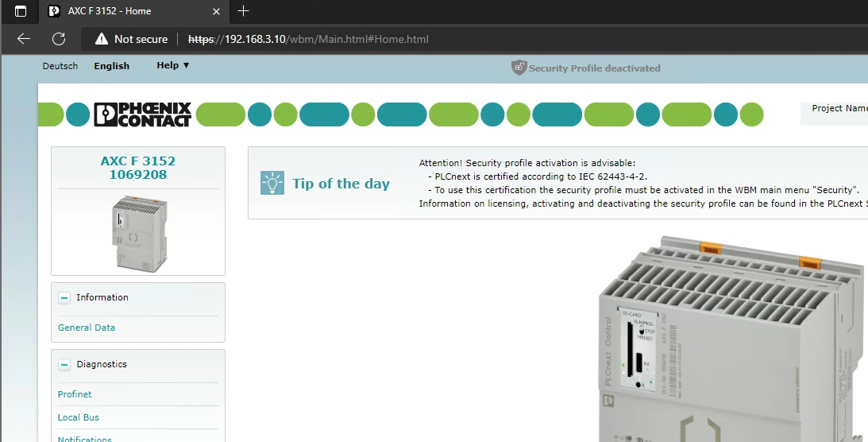Image resolution: width=868 pixels, height=442 pixels.
Task: Click the Tip of the day heading
Action: [341, 184]
